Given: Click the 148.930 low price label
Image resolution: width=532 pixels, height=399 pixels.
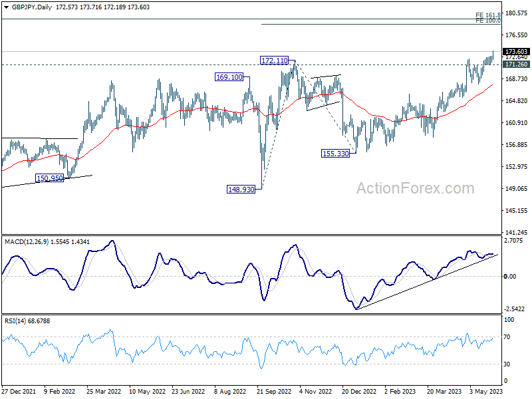Looking at the screenshot, I should (241, 190).
